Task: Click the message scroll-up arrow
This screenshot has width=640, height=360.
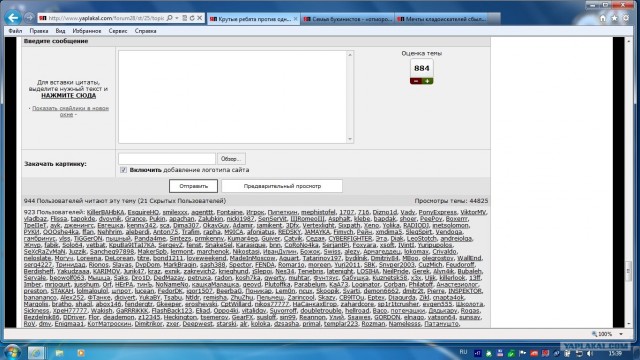Action: 350,55
